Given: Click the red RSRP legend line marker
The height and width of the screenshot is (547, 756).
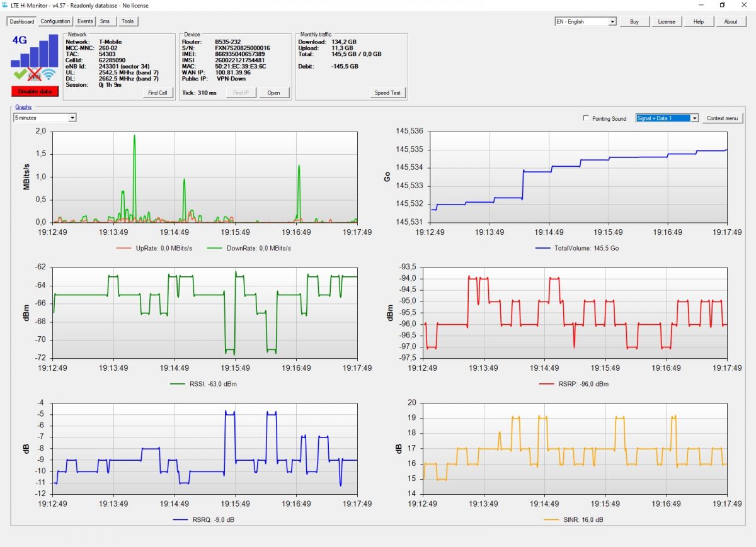Looking at the screenshot, I should click(547, 384).
